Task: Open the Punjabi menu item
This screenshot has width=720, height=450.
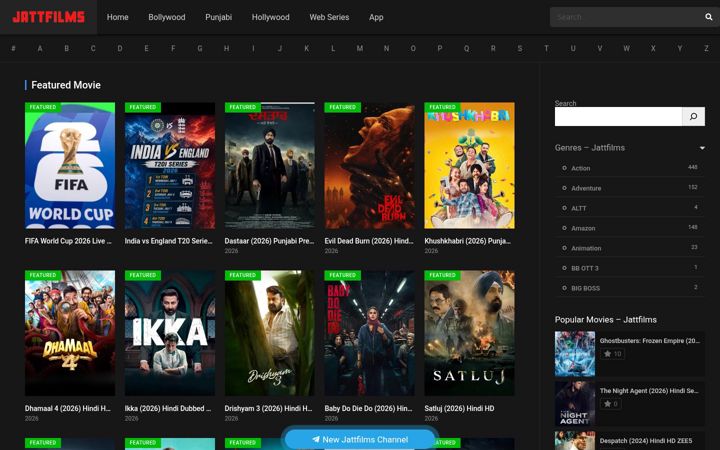Action: pos(219,17)
